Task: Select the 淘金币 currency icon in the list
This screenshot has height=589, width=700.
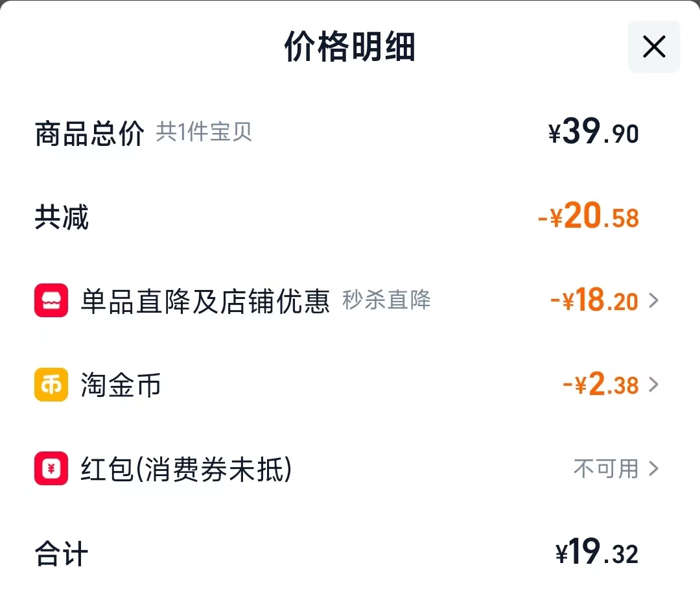Action: point(51,385)
